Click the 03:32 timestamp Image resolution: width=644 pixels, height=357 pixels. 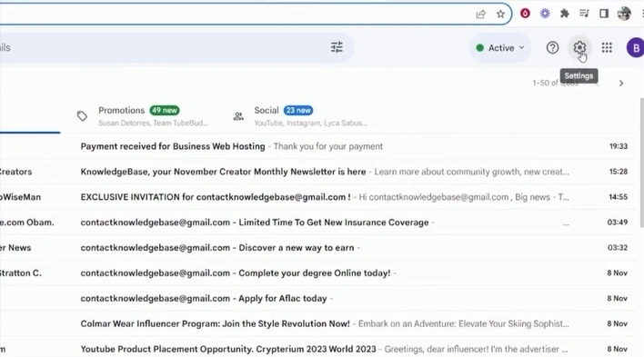tap(618, 248)
